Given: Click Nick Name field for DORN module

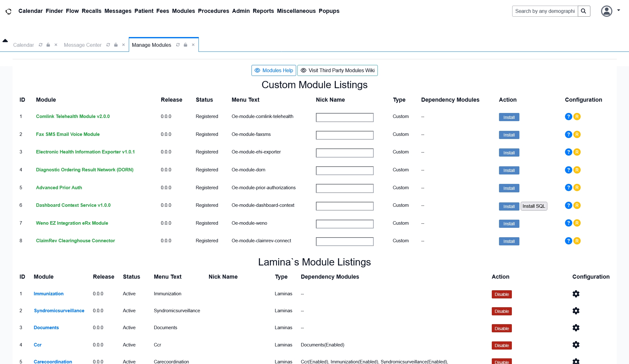Looking at the screenshot, I should pos(344,171).
